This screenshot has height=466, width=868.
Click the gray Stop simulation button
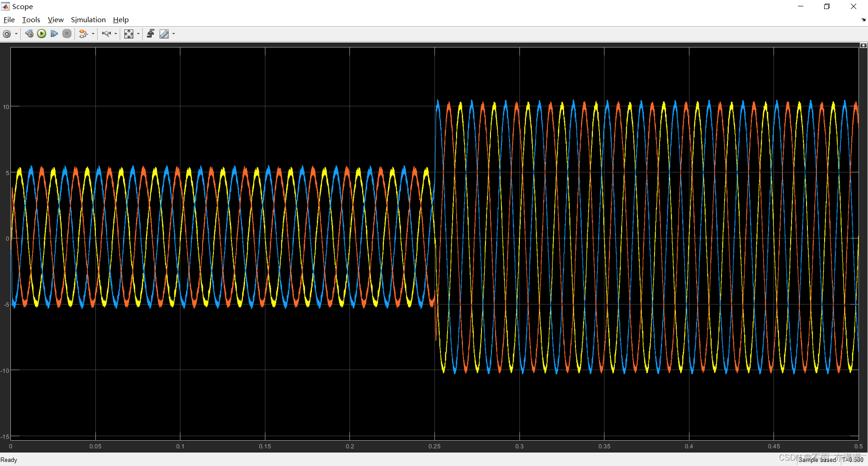pos(67,34)
